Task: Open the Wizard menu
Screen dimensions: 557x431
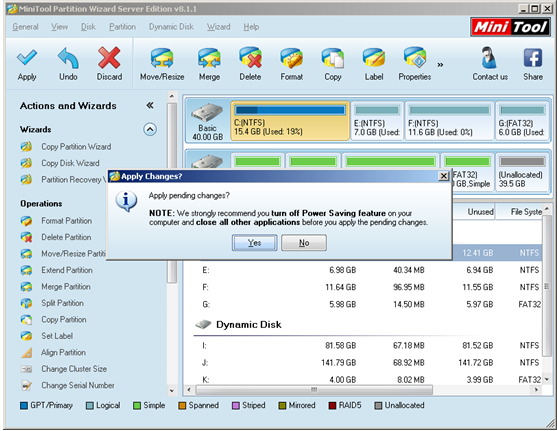Action: pyautogui.click(x=218, y=27)
